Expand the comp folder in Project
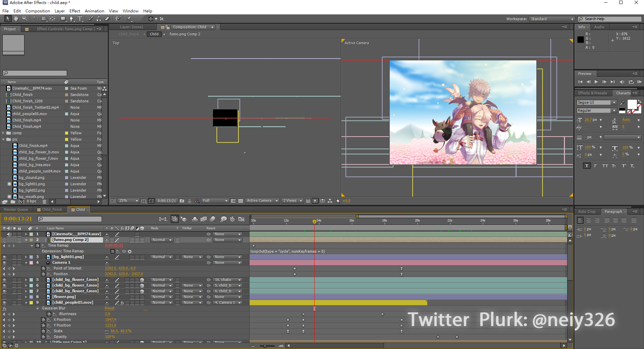Viewport: 644px width, 349px height. tap(4, 133)
